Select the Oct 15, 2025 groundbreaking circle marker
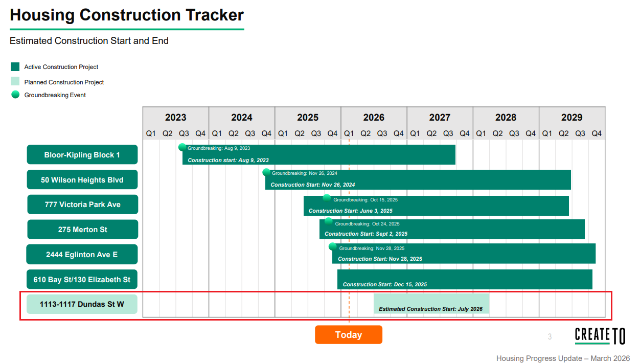The image size is (640, 364). [x=327, y=198]
